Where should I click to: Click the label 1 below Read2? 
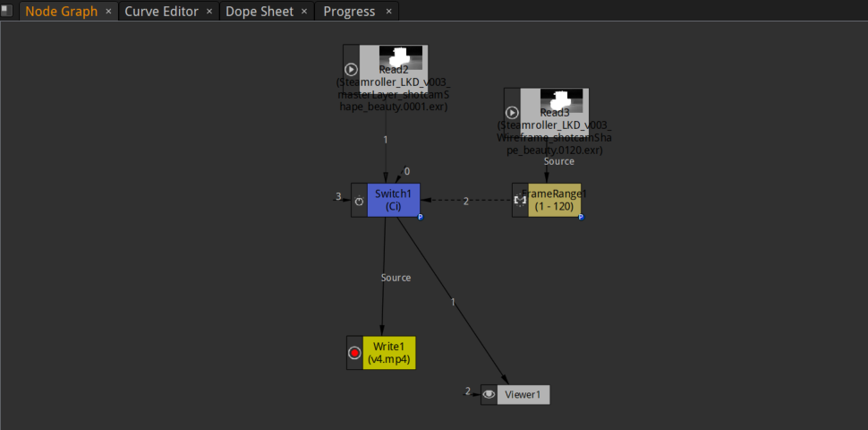[386, 140]
